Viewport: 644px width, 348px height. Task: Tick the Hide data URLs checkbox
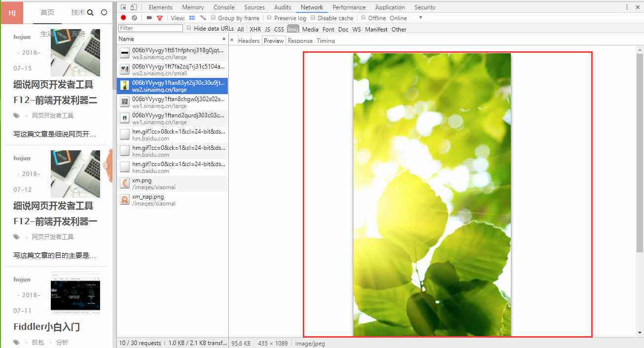189,28
